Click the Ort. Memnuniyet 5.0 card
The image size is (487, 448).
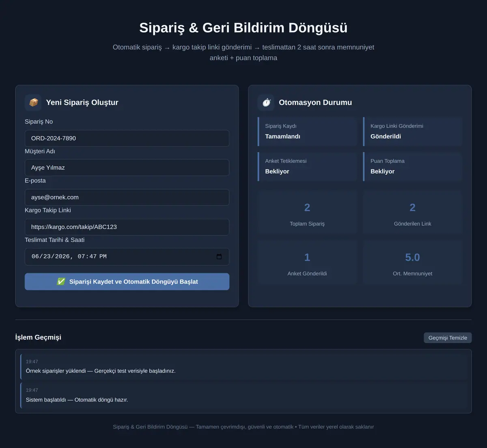413,262
